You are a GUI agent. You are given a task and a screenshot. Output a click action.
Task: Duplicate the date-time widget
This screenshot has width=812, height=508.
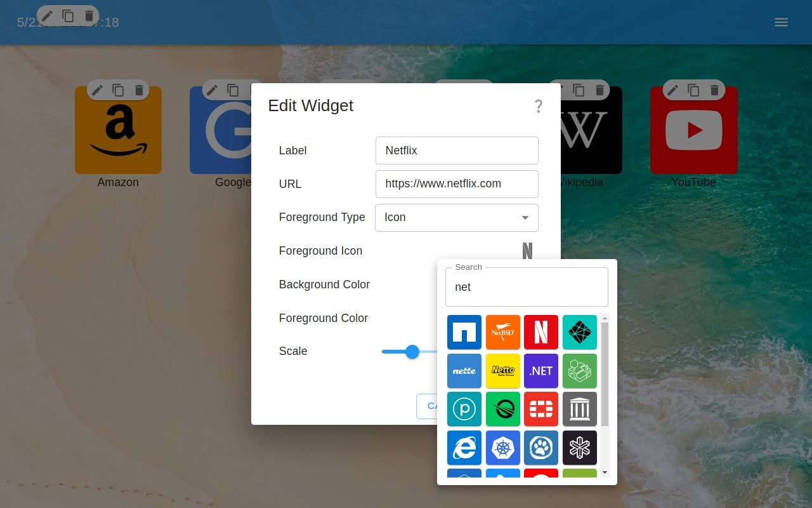68,16
